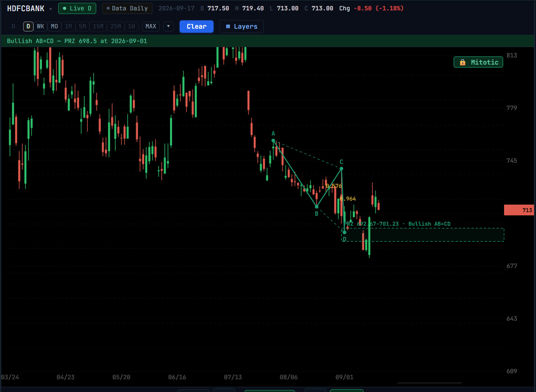Switch to weekly WK timeframe
Screen dimensions: 536x392
(x=40, y=26)
